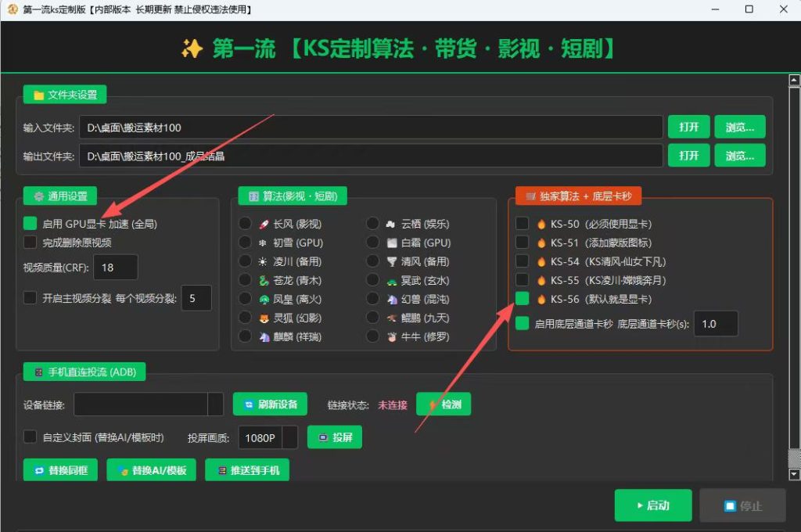Click the flame icon next to KS-54

(x=541, y=261)
